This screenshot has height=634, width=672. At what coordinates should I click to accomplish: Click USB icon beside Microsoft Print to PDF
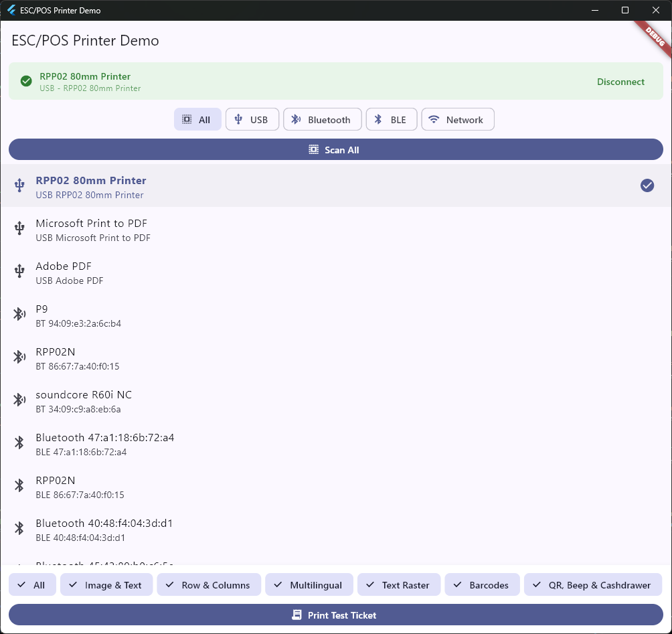tap(19, 228)
